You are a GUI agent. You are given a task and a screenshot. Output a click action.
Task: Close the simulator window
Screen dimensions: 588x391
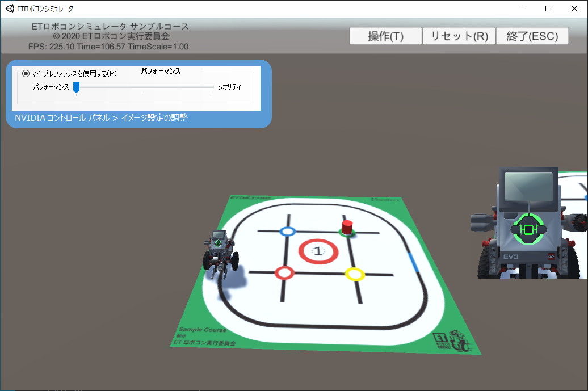click(574, 9)
